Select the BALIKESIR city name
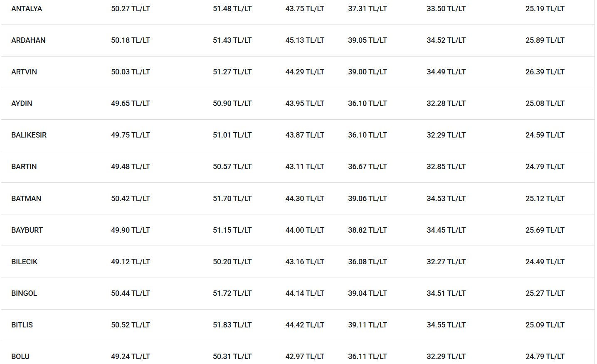Viewport: 597px width, 364px height. [29, 135]
